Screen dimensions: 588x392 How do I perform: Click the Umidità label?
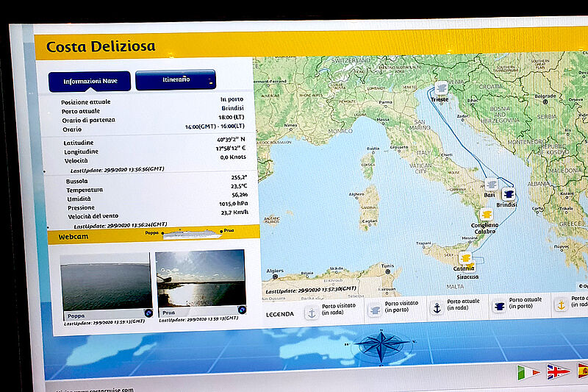coord(79,199)
